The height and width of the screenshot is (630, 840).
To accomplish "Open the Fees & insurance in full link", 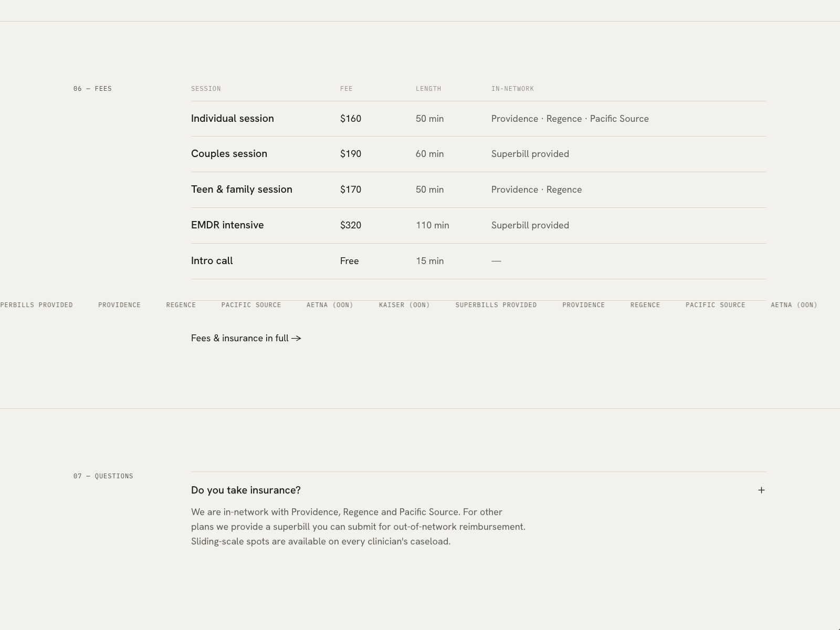I will (246, 338).
